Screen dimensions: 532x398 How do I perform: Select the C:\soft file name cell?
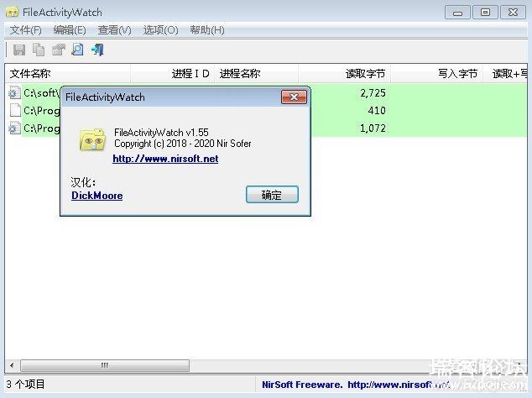41,92
